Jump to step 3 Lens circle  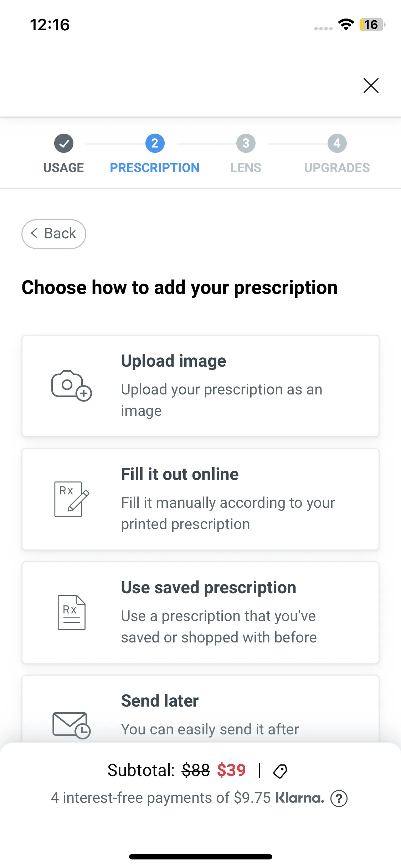[246, 143]
